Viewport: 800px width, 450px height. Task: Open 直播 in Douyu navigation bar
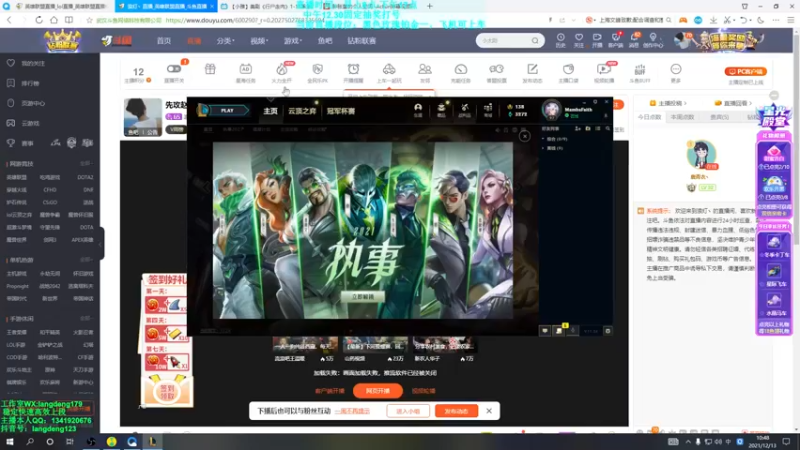point(194,41)
